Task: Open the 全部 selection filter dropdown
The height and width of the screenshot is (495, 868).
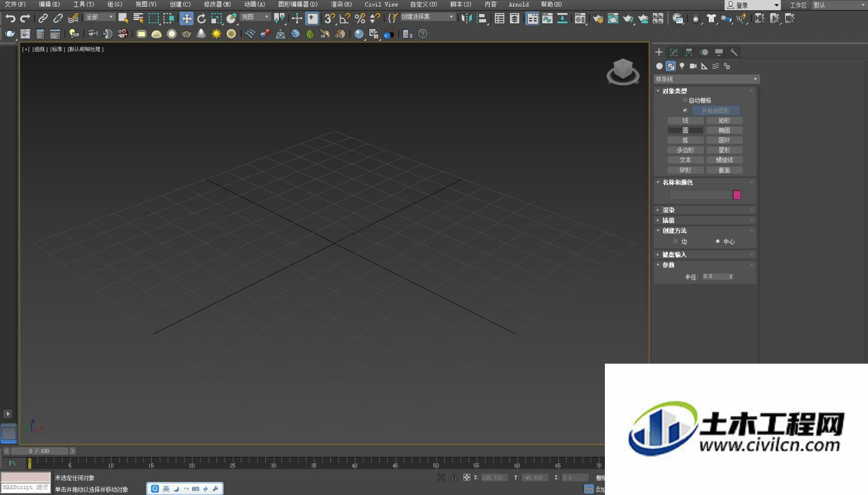Action: [99, 17]
